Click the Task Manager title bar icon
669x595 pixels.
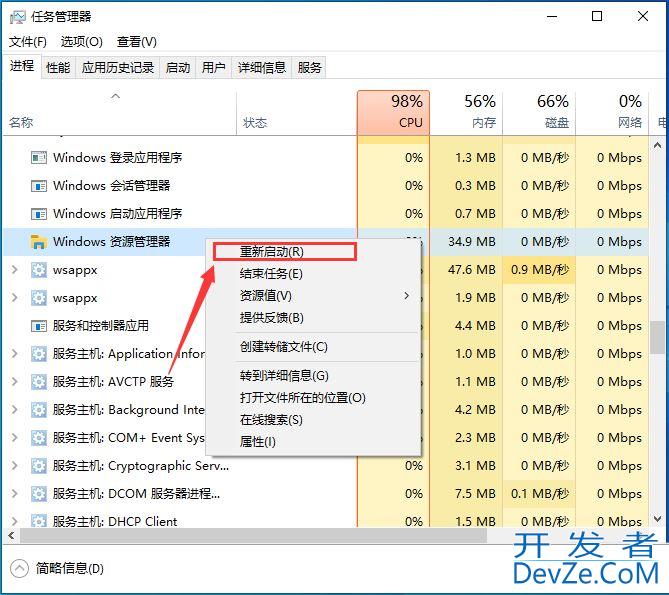pyautogui.click(x=17, y=17)
